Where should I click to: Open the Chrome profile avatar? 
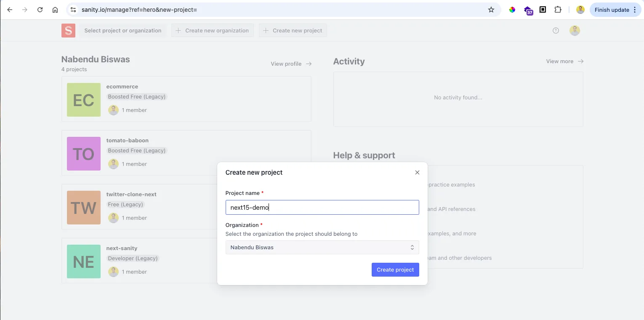(580, 10)
